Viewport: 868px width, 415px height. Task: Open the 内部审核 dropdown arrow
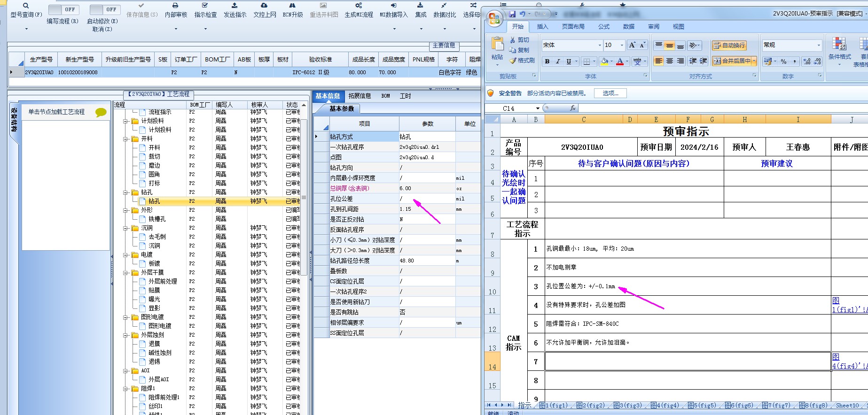pos(176,29)
